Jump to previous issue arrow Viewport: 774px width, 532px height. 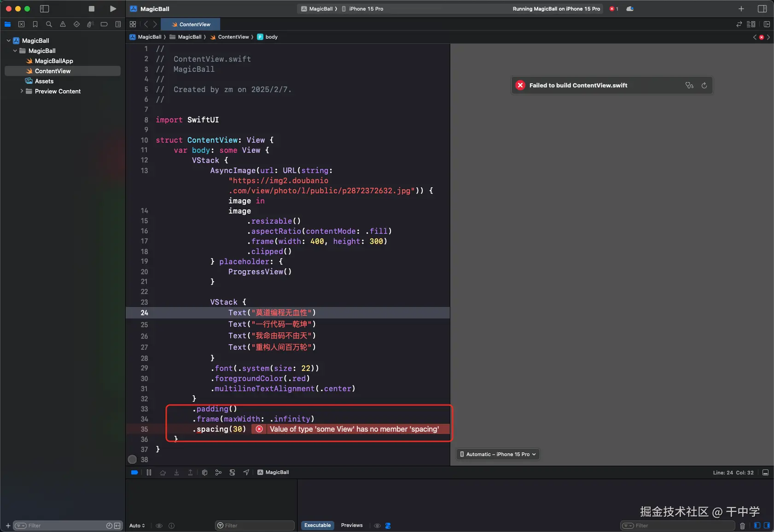[x=755, y=37]
